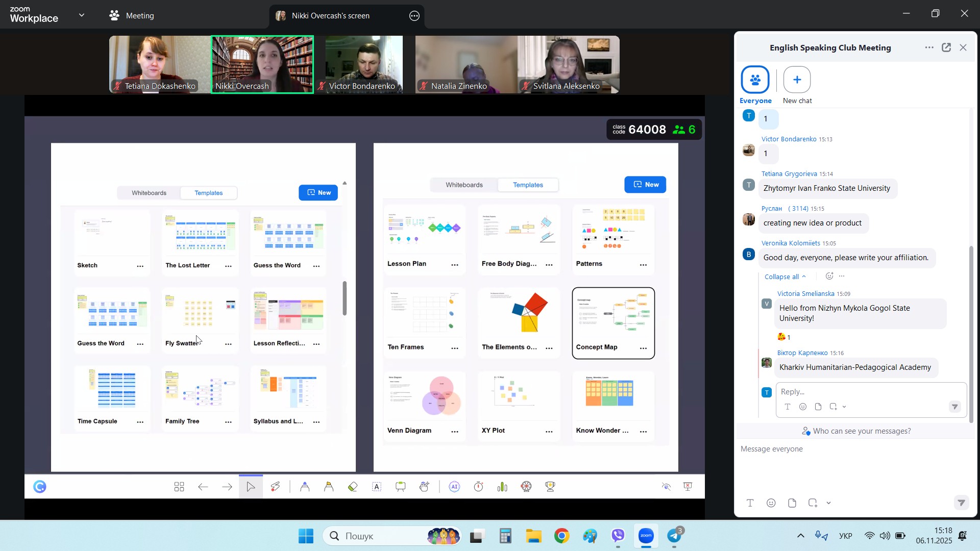Click the emoji icon in message composer
The height and width of the screenshot is (551, 980).
(x=771, y=503)
